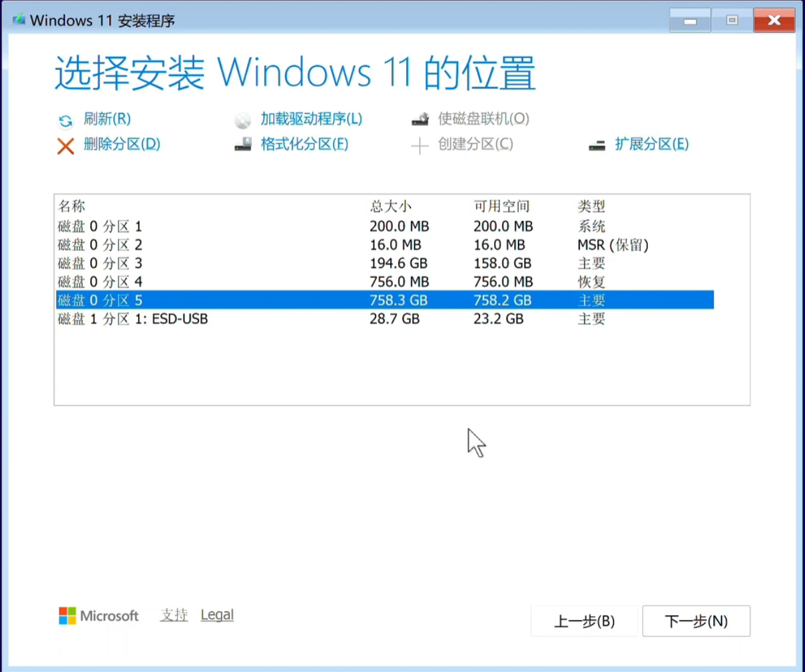Click the 刷新(R) link

(107, 119)
